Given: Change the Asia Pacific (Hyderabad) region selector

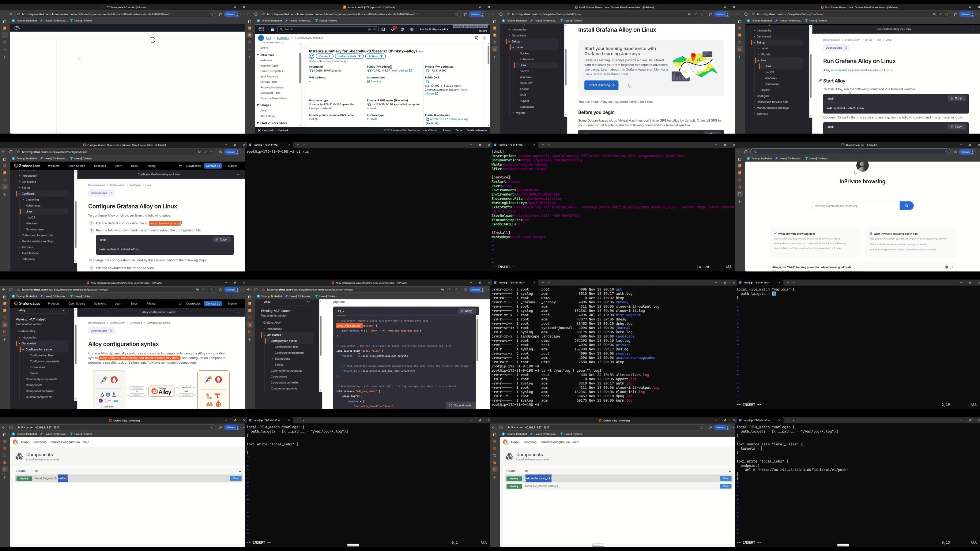Looking at the screenshot, I should point(434,29).
